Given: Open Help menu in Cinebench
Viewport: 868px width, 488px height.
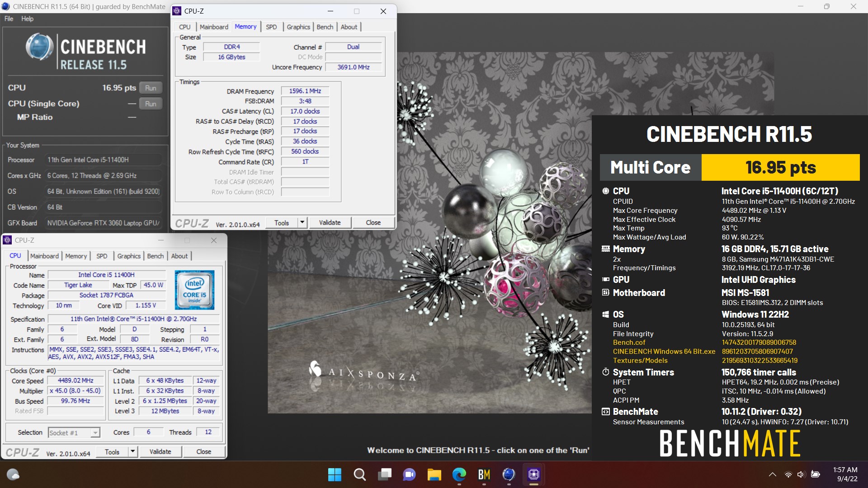Looking at the screenshot, I should click(27, 19).
